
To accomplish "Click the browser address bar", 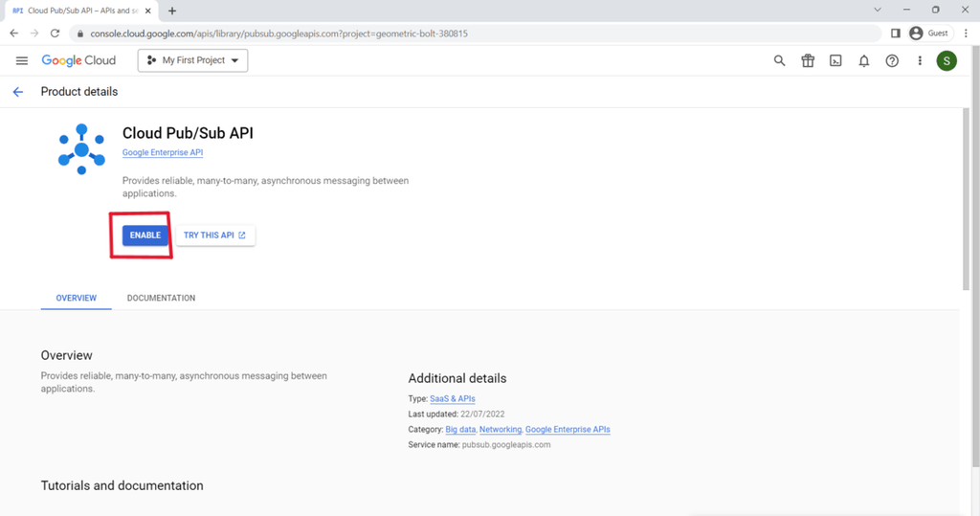I will 479,34.
